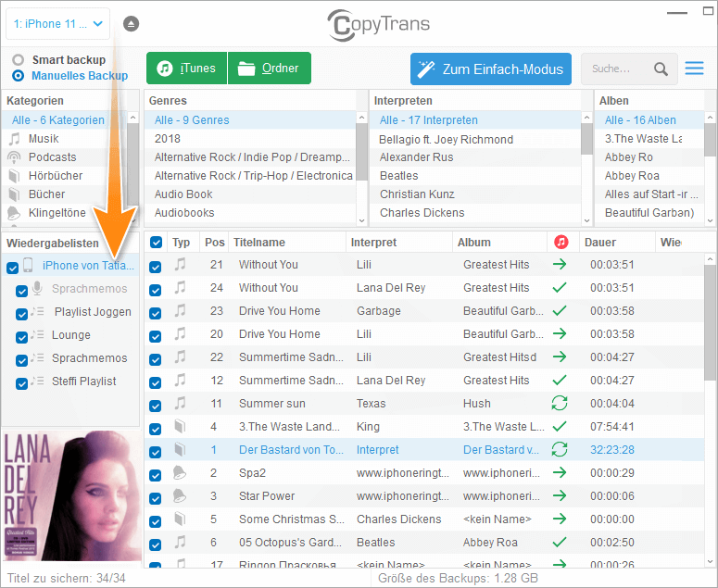This screenshot has height=588, width=718.
Task: Click the Interpreten scrollbar thumb
Action: click(587, 139)
